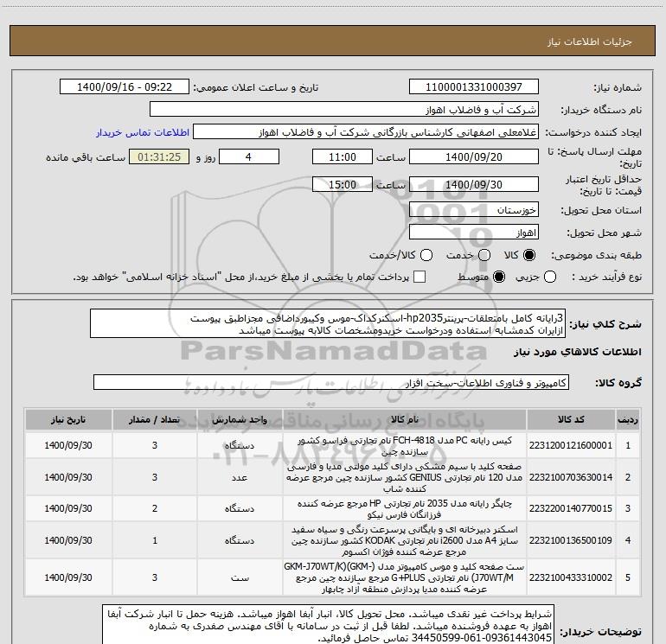Click item code 2232100136500109
Screen dimensions: 666x644
(x=571, y=540)
